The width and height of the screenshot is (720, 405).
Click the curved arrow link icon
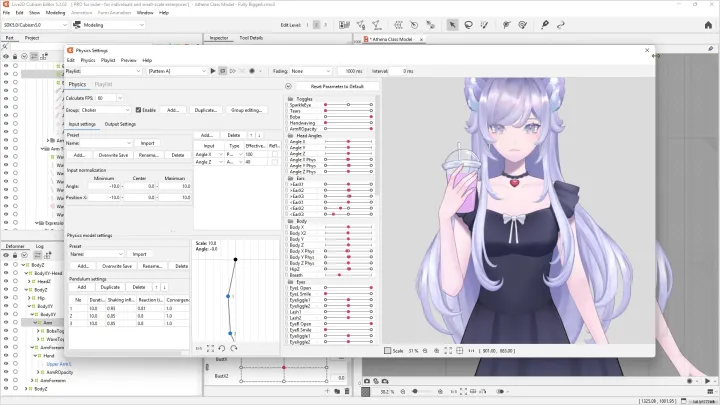(561, 25)
